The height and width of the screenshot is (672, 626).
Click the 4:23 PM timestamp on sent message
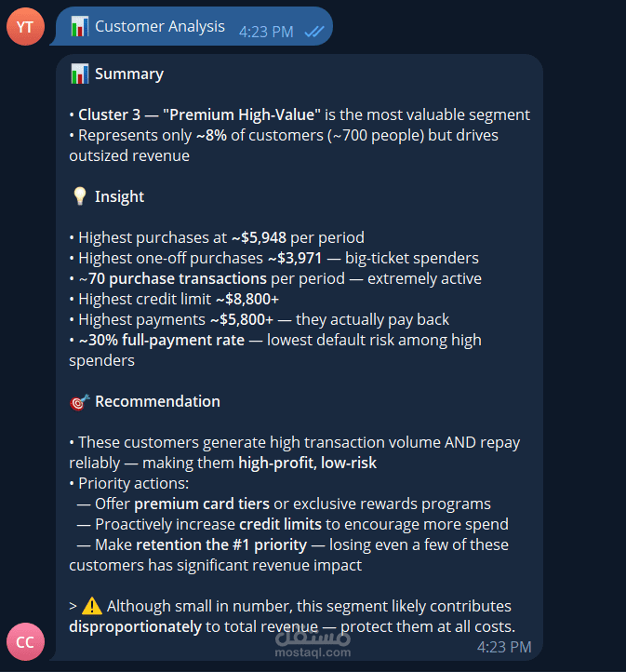(x=266, y=32)
